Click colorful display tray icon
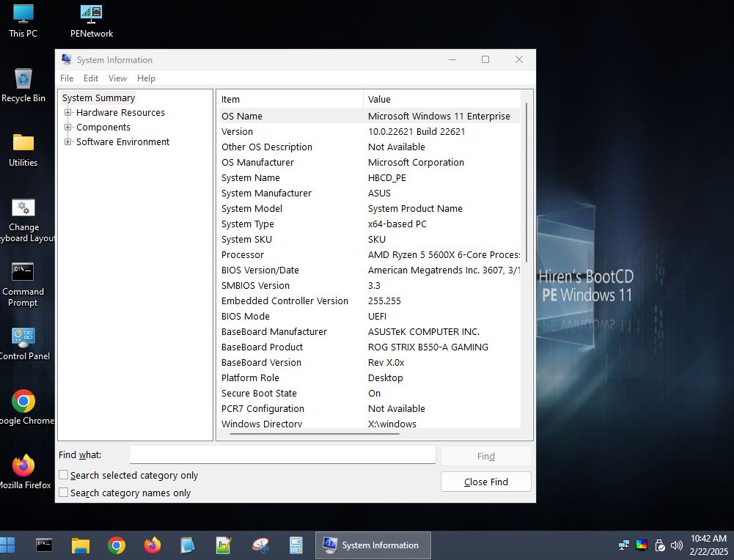Image resolution: width=734 pixels, height=560 pixels. coord(642,545)
